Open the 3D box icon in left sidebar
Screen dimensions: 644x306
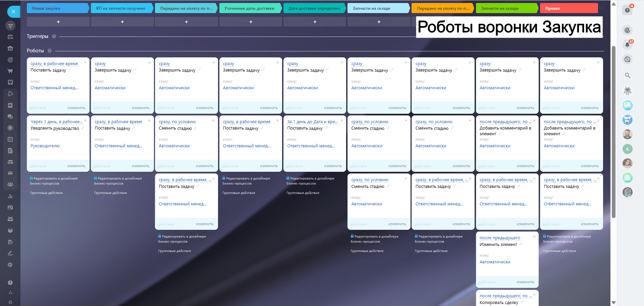pyautogui.click(x=10, y=231)
